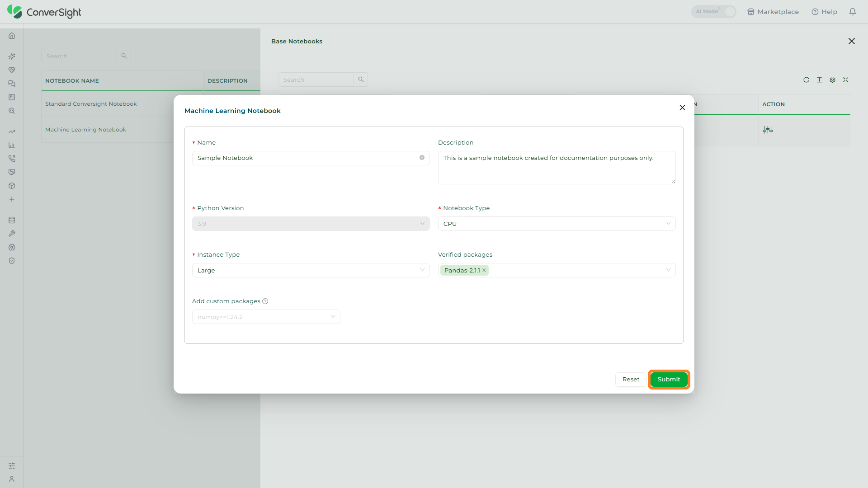Click the notebook list search field
This screenshot has width=868, height=488.
click(79, 56)
